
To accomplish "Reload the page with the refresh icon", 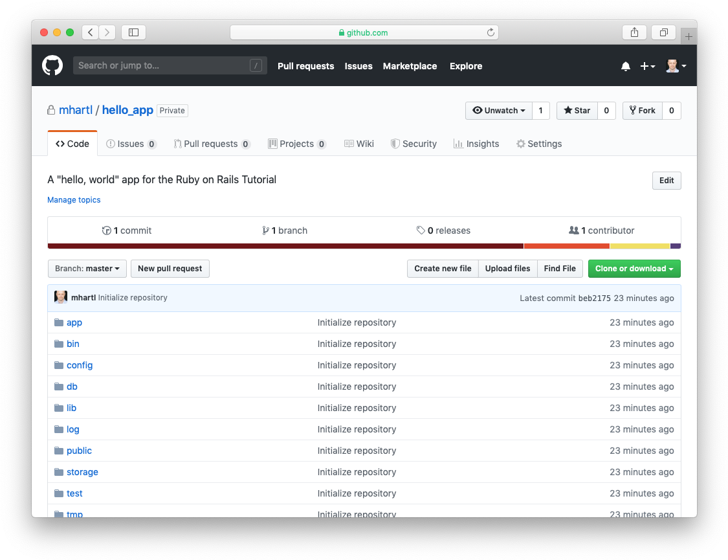I will coord(491,32).
